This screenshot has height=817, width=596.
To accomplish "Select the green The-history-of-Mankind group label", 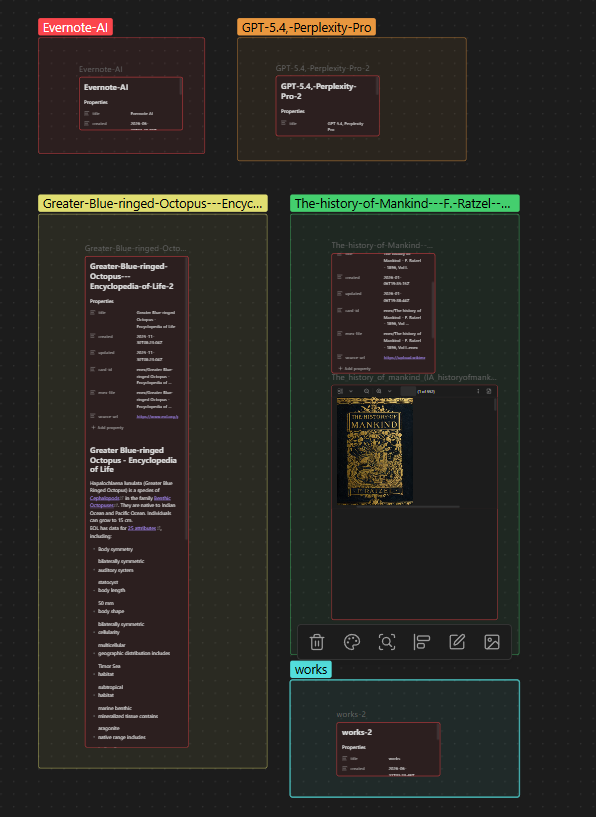I will pos(405,203).
